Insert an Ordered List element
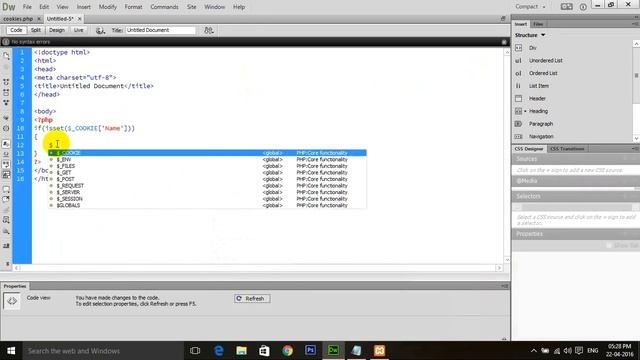The height and width of the screenshot is (360, 640). pyautogui.click(x=543, y=73)
